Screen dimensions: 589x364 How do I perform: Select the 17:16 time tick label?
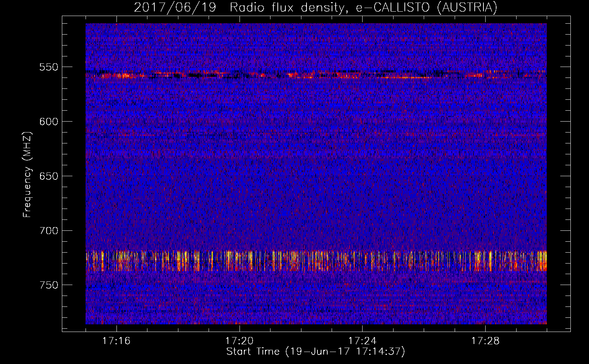point(116,341)
